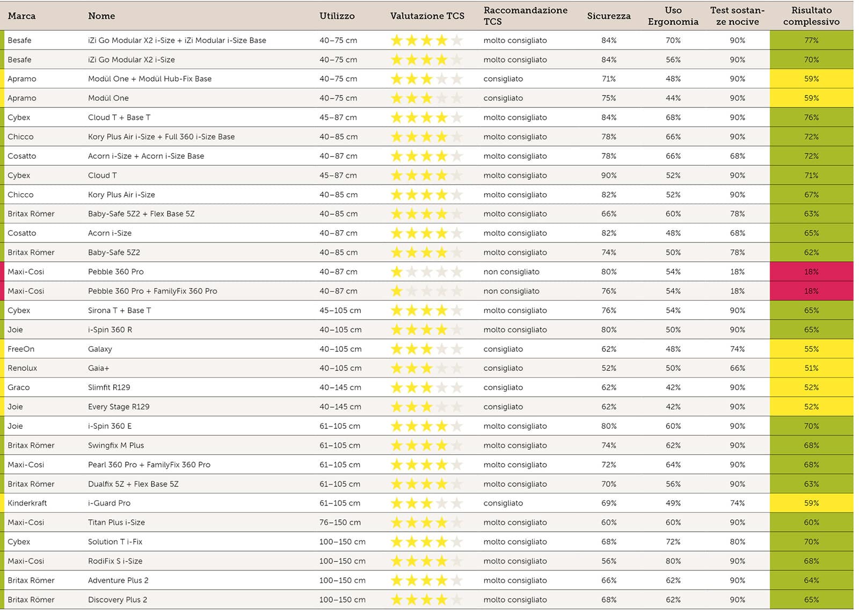
Task: Click the 72% ergonomics value for Solution T i-Fix
Action: 673,542
